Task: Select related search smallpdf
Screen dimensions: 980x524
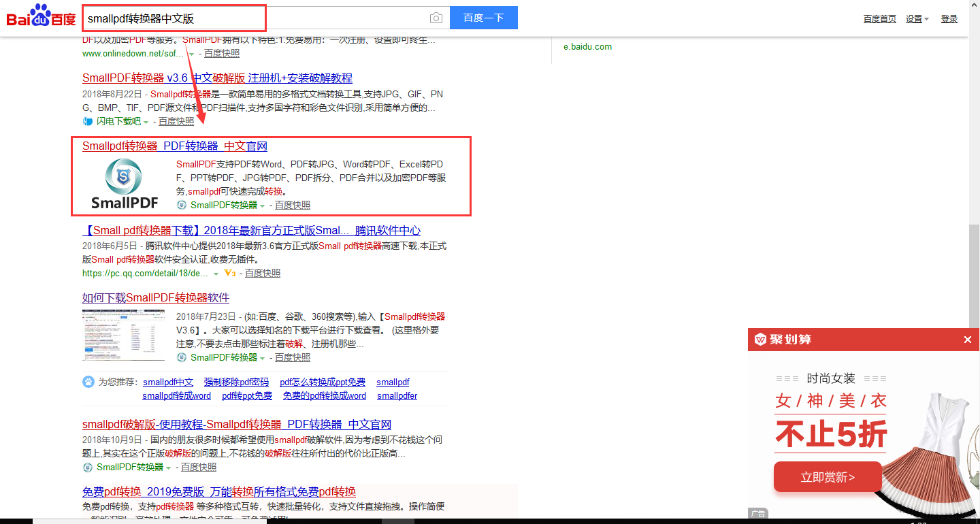Action: [x=393, y=382]
